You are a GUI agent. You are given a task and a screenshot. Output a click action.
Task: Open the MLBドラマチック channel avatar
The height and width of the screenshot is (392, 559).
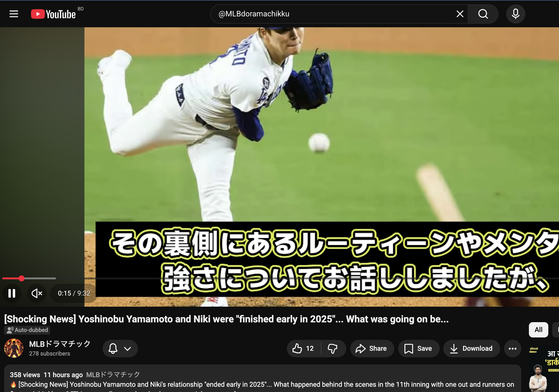coord(14,348)
